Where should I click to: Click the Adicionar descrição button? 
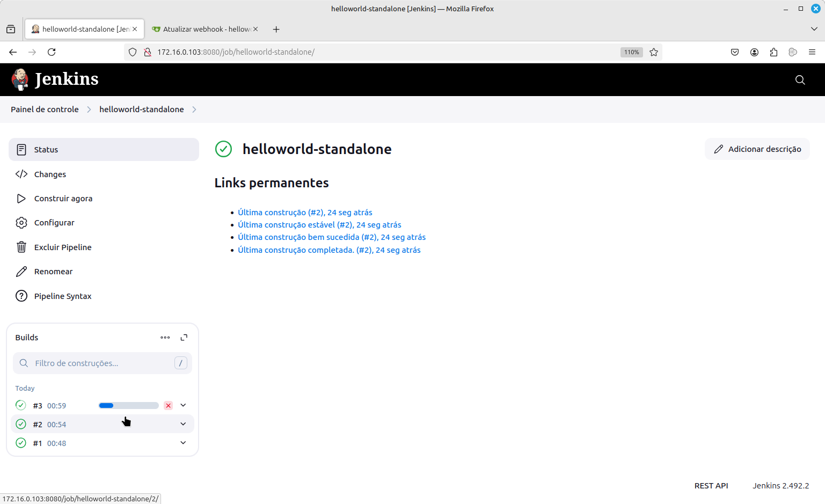pos(757,149)
